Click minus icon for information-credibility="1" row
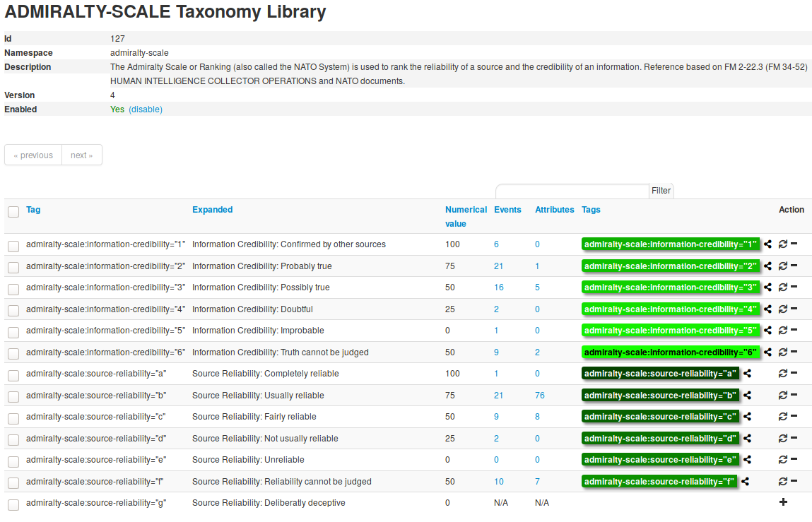Viewport: 812px width, 522px height. 794,244
